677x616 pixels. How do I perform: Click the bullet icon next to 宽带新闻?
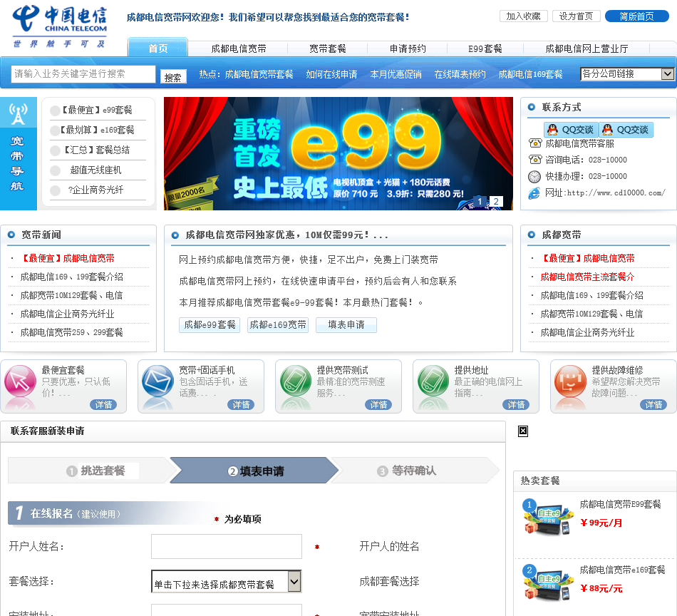click(11, 235)
